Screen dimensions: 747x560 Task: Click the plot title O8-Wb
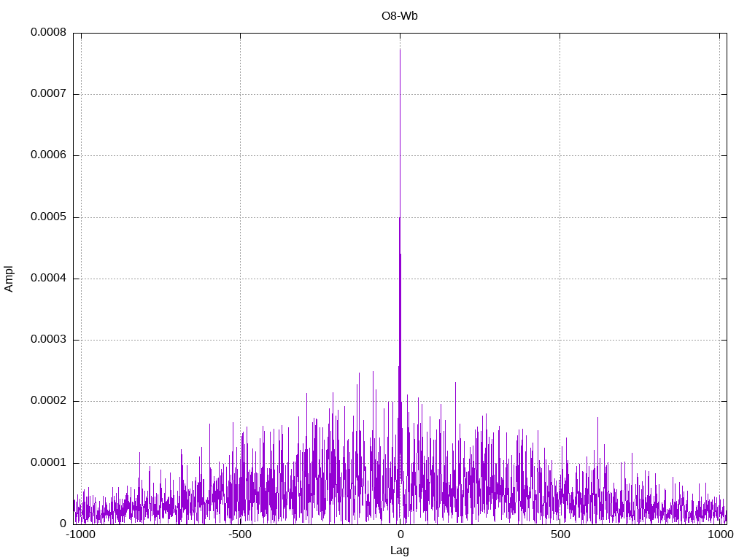pyautogui.click(x=400, y=15)
